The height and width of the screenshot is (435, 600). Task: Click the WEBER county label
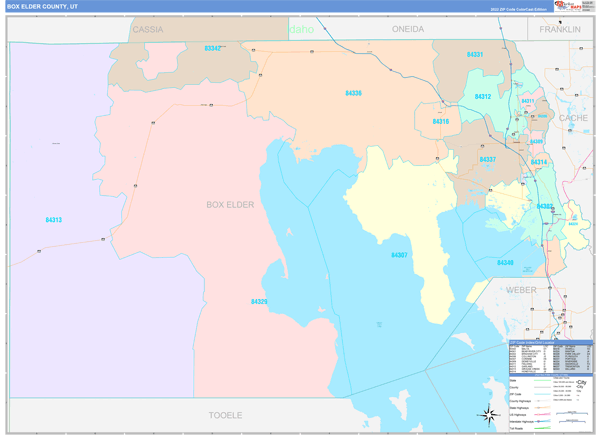coord(521,290)
